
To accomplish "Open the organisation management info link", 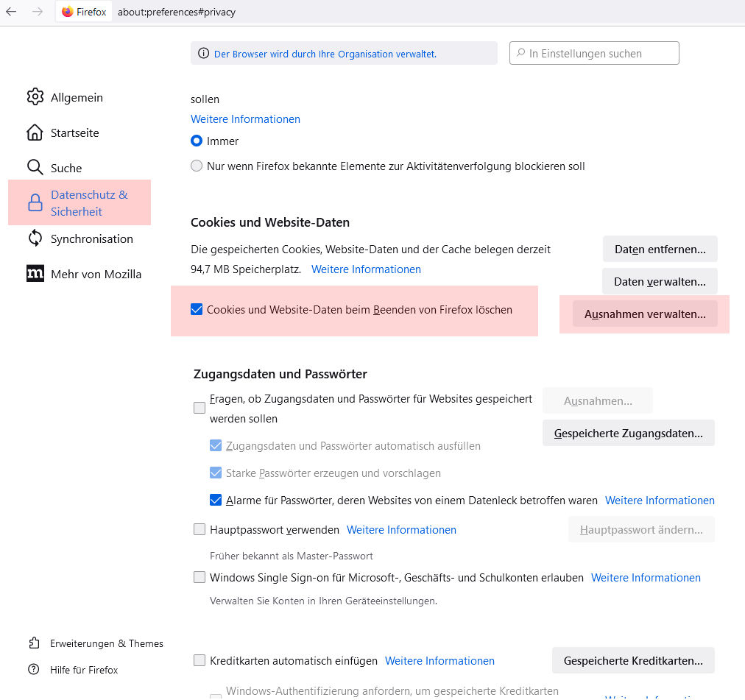I will [325, 54].
